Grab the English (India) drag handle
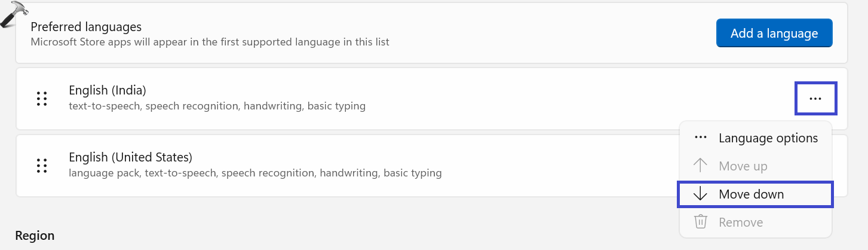 (42, 99)
